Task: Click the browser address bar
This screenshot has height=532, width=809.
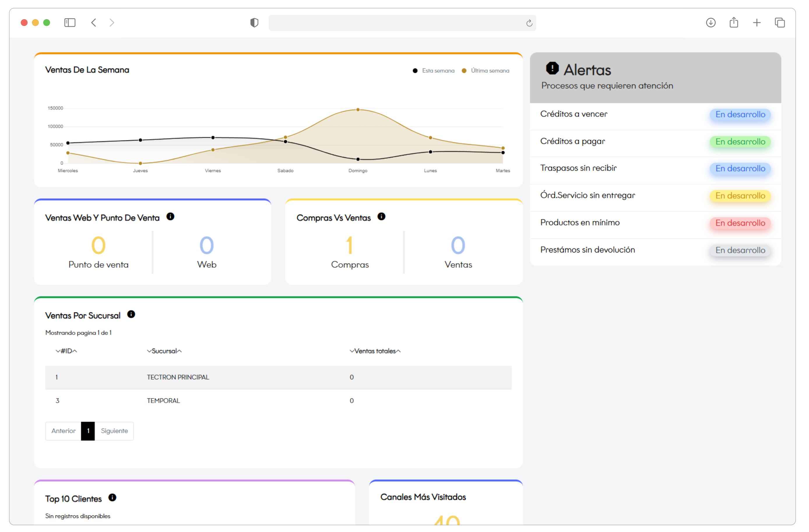Action: pos(402,23)
